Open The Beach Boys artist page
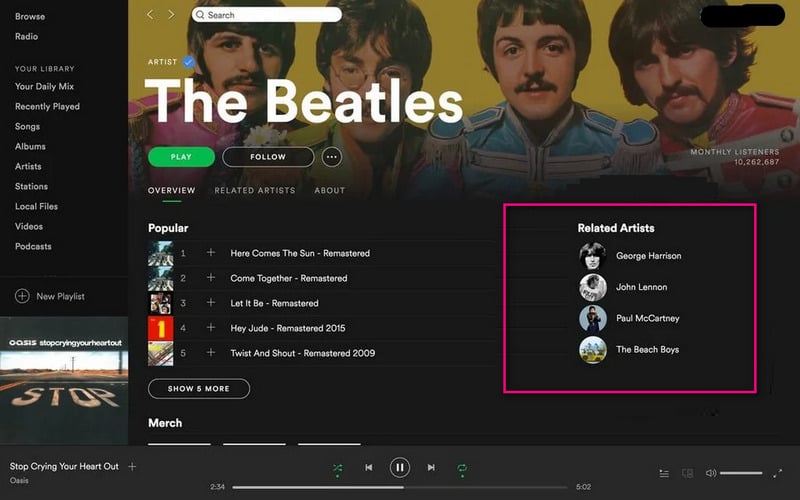Image resolution: width=800 pixels, height=500 pixels. (x=647, y=349)
